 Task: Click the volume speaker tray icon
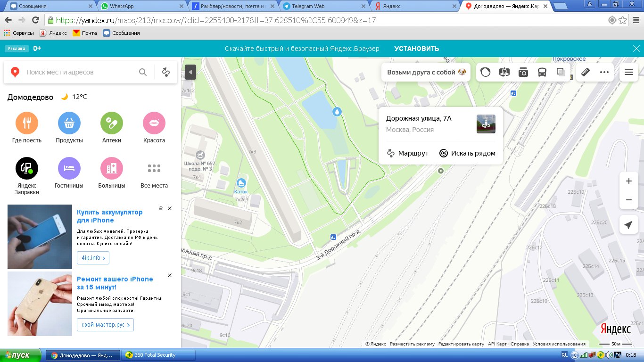tap(609, 355)
